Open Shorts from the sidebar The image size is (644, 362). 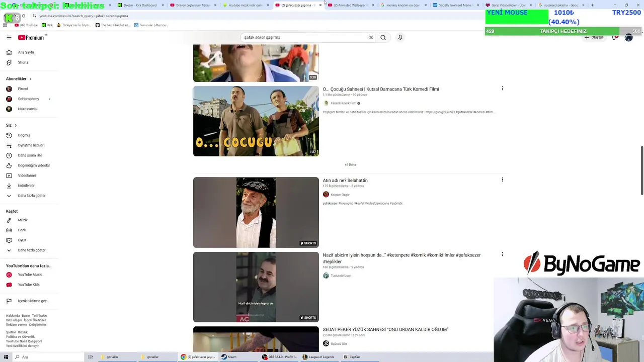[x=23, y=62]
